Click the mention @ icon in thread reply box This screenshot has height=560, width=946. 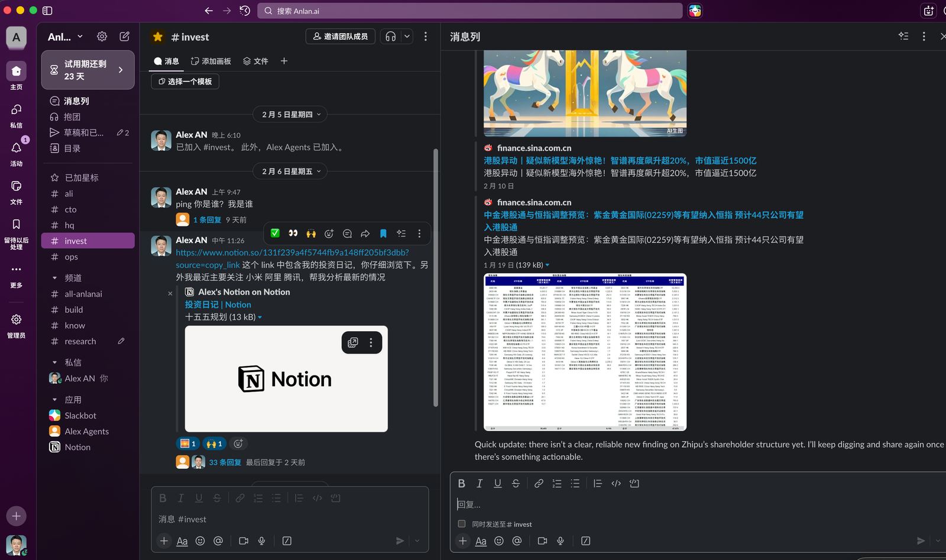(517, 540)
